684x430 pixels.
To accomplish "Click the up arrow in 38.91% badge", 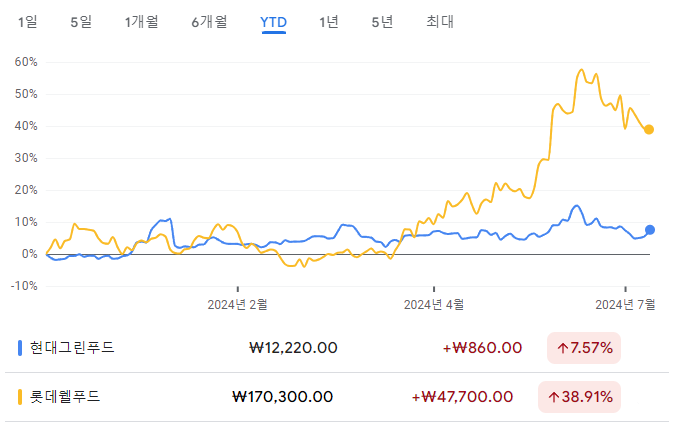I will tap(554, 397).
